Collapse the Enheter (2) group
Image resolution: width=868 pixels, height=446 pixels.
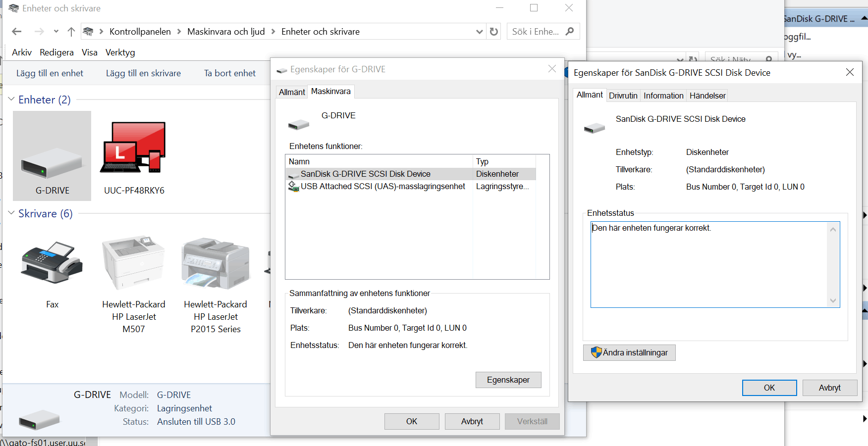tap(11, 99)
